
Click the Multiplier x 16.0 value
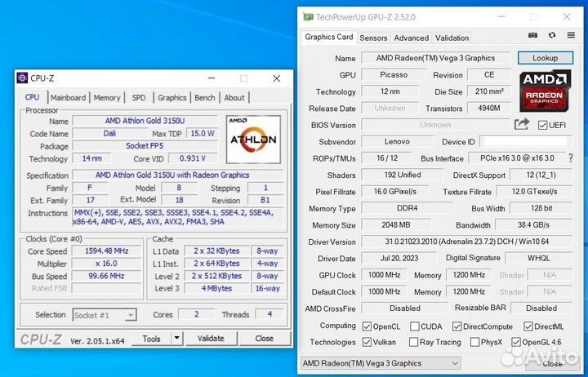106,264
